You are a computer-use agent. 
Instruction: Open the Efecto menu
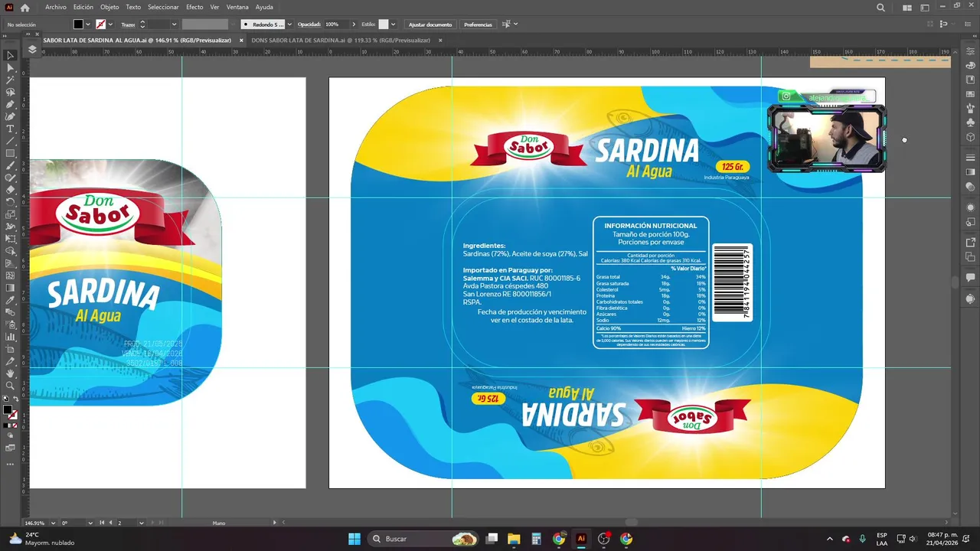click(x=194, y=7)
